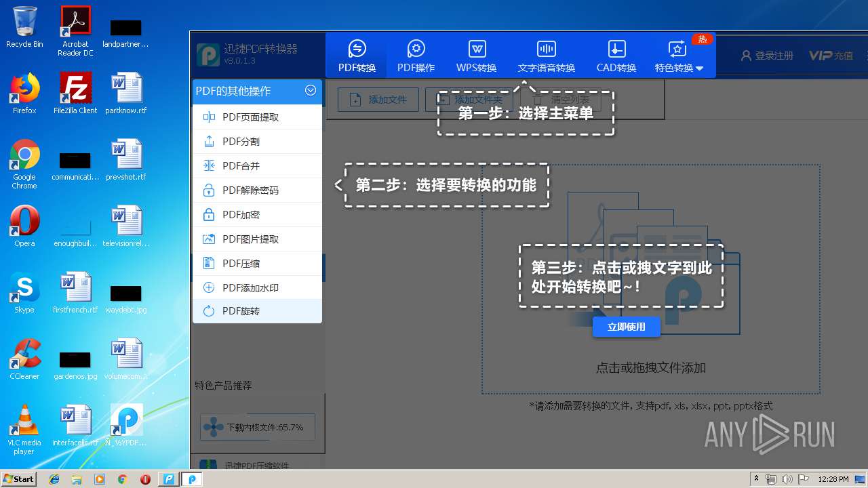
Task: Launch Internet Explorer from the taskbar
Action: [54, 479]
